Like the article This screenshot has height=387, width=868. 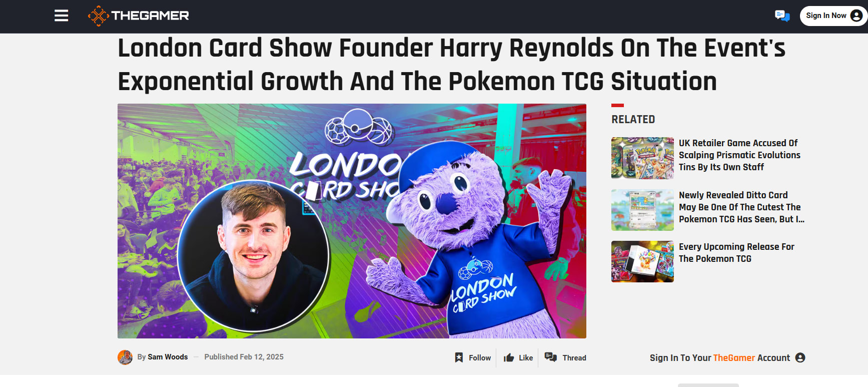pos(518,357)
